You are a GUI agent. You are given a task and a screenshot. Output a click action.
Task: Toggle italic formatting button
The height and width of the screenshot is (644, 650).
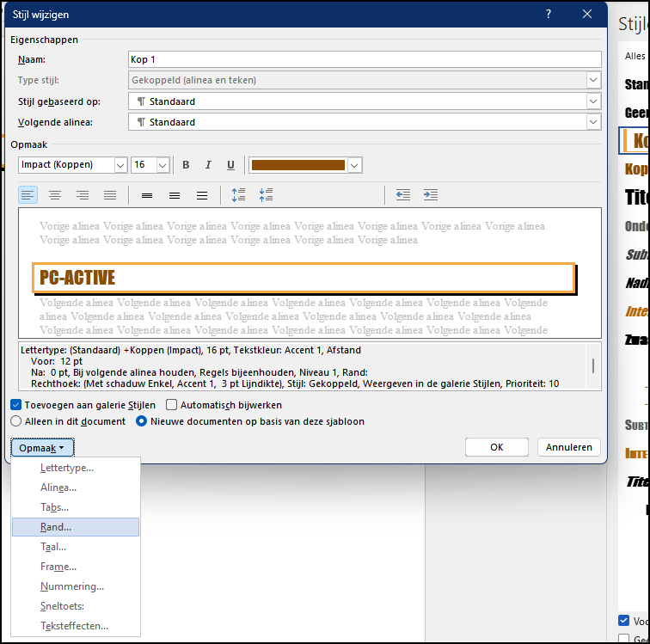coord(208,165)
